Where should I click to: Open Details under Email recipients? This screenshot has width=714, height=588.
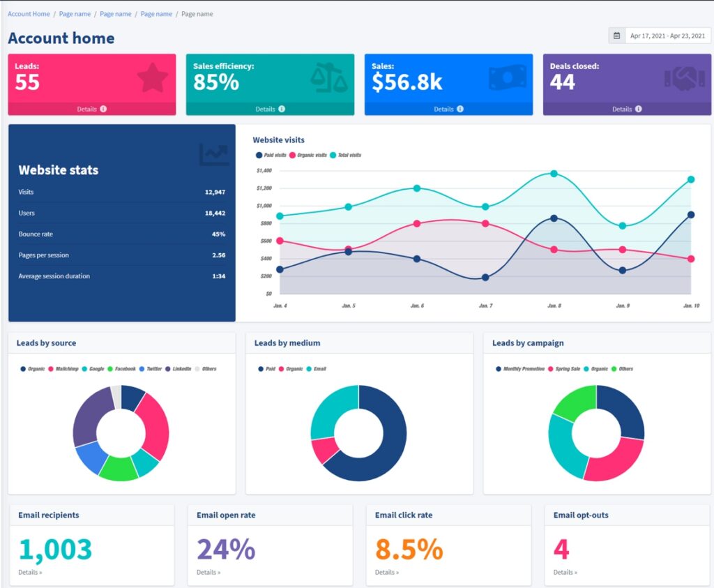(30, 573)
